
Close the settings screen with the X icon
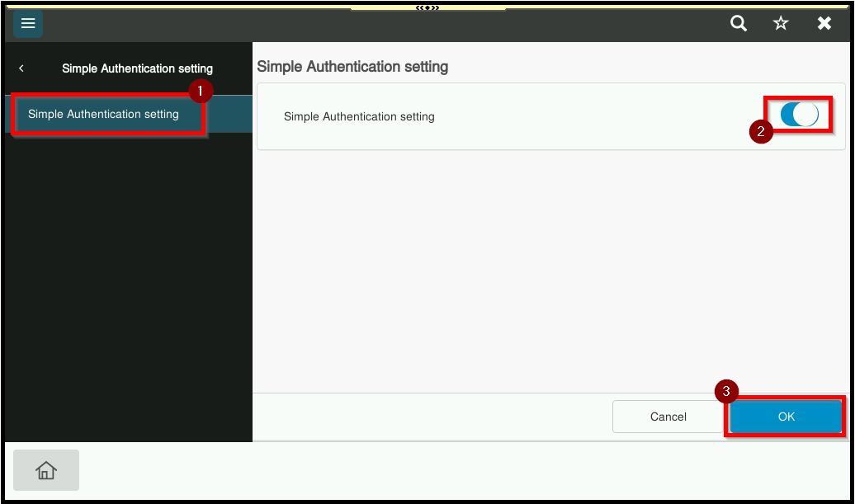point(824,24)
